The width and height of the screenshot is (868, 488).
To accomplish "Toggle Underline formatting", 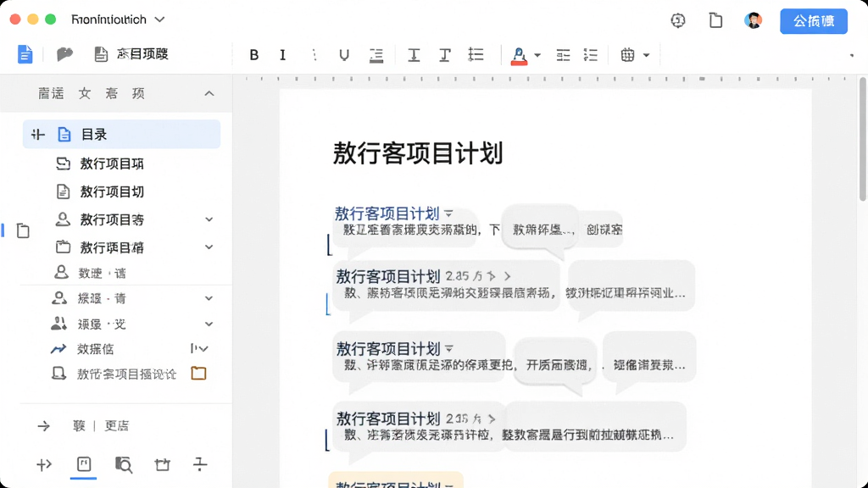I will 344,55.
